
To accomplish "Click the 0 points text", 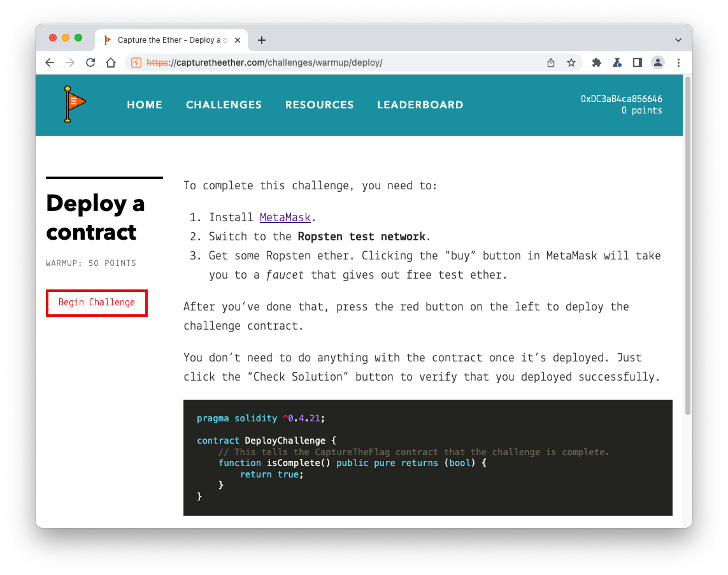I will (641, 111).
